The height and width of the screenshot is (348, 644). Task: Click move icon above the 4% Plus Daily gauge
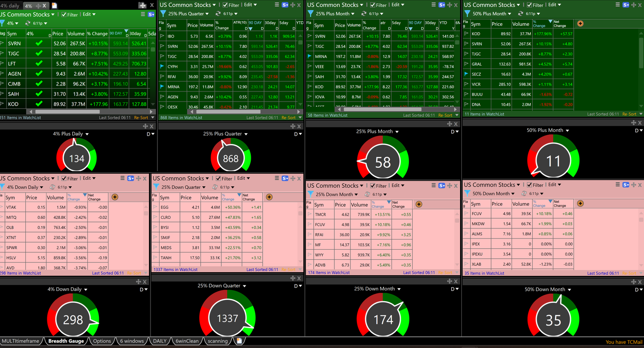click(x=145, y=126)
